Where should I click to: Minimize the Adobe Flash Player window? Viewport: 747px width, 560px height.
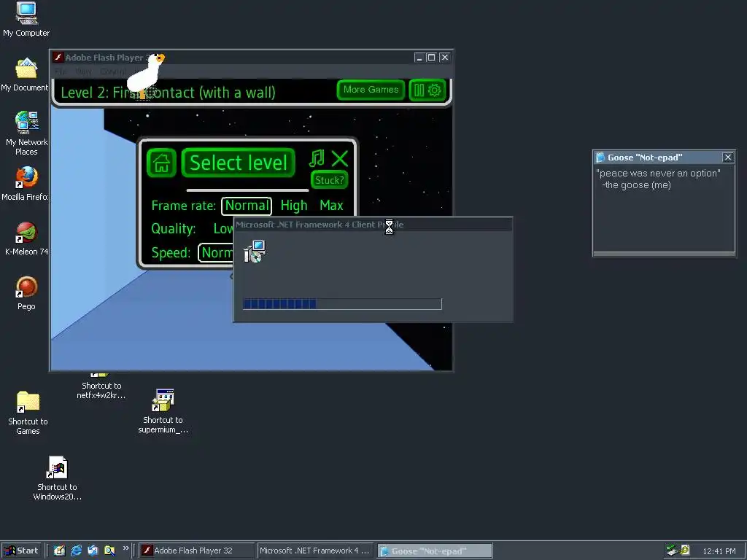419,57
